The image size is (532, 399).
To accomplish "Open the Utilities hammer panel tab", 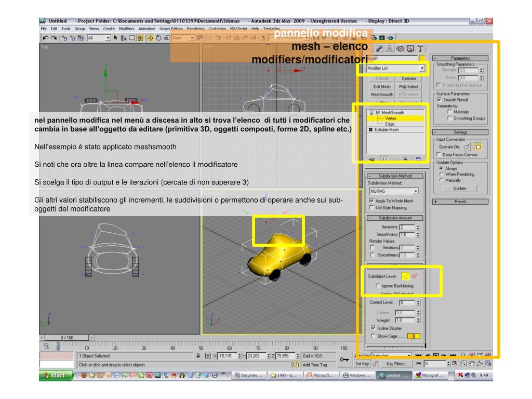I will [420, 49].
